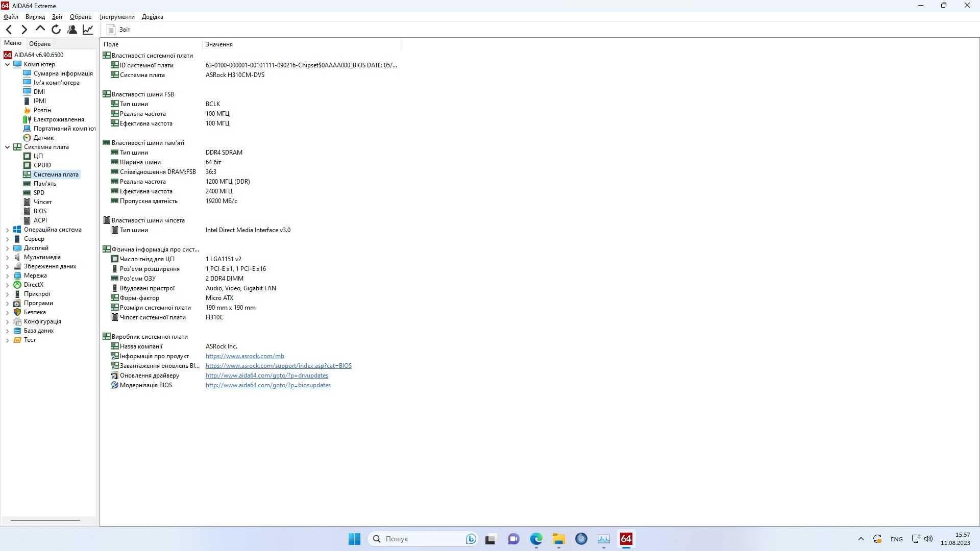Click the Back navigation arrow in toolbar
The width and height of the screenshot is (980, 551).
click(9, 30)
